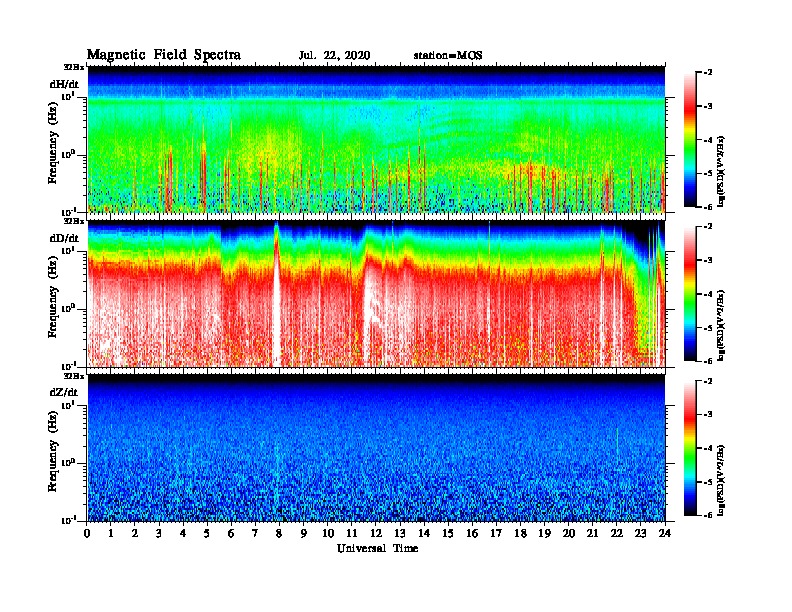This screenshot has width=792, height=612.
Task: Click the "21" hour tick label
Action: pos(592,534)
